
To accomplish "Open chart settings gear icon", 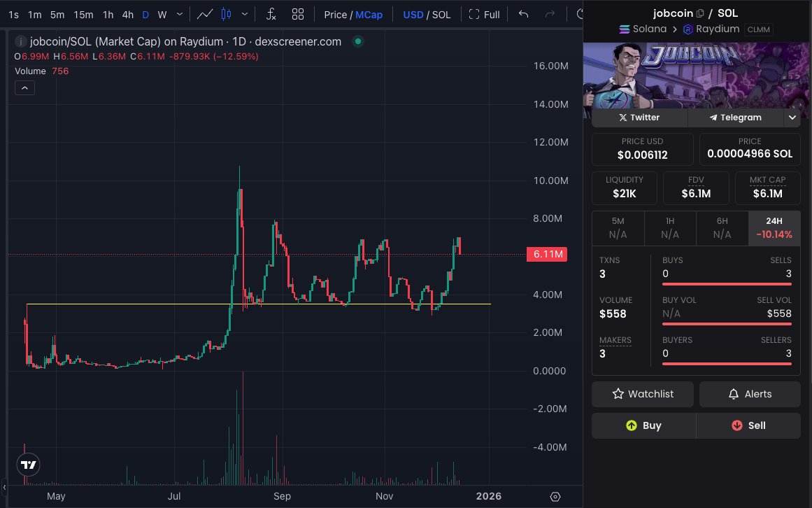I will [x=555, y=497].
